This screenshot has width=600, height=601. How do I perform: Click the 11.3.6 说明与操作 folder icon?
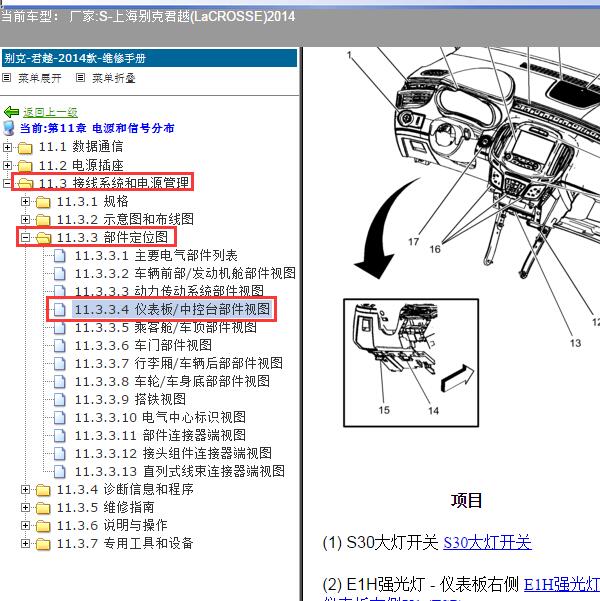(43, 525)
